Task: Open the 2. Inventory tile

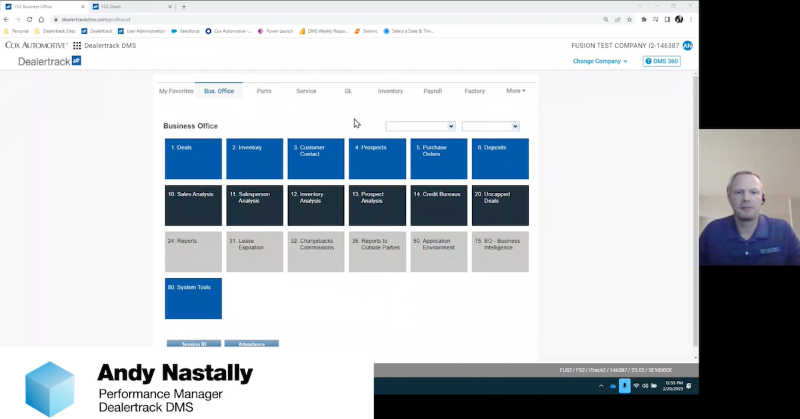Action: 255,159
